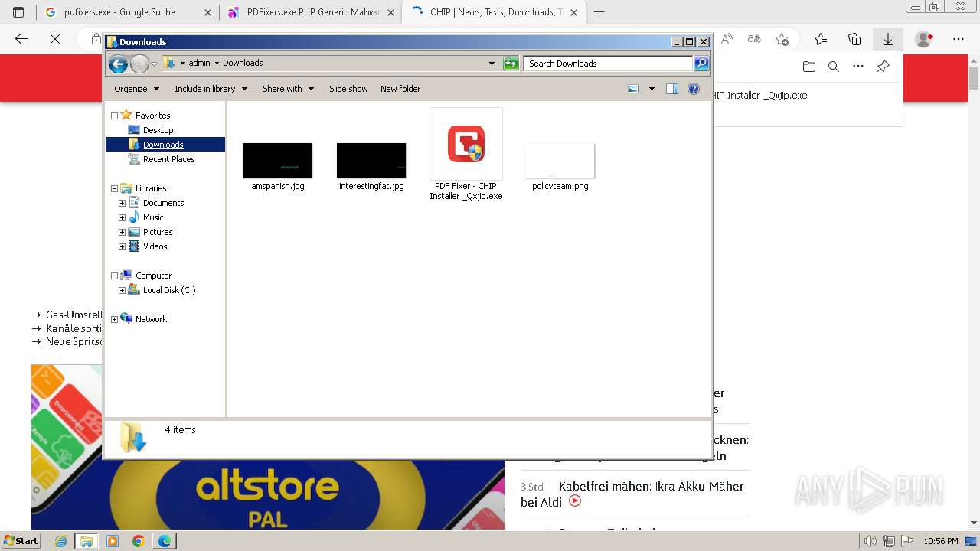
Task: Collapse the Favorites group
Action: [x=115, y=116]
